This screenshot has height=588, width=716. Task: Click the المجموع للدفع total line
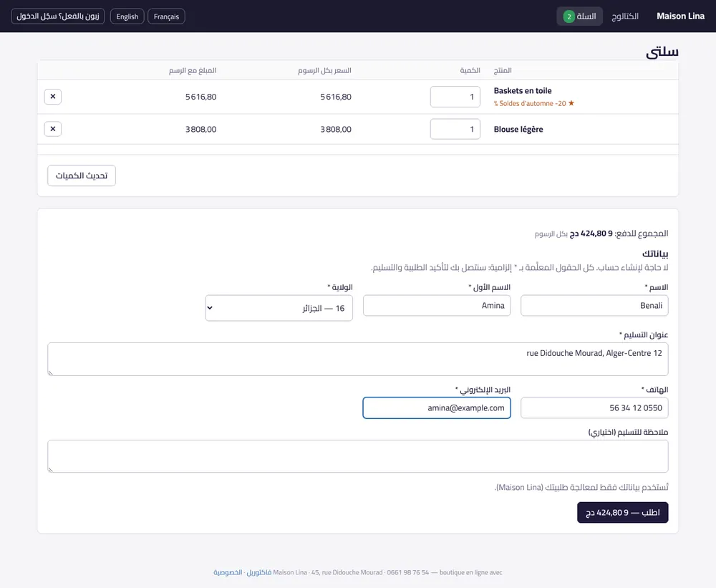click(601, 233)
